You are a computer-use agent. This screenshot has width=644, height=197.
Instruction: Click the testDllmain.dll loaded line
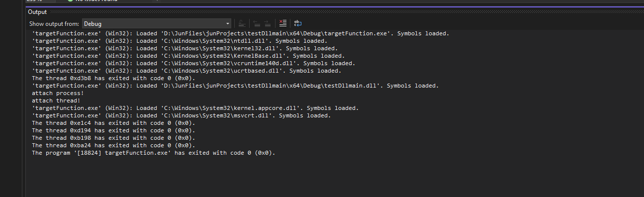pos(235,86)
